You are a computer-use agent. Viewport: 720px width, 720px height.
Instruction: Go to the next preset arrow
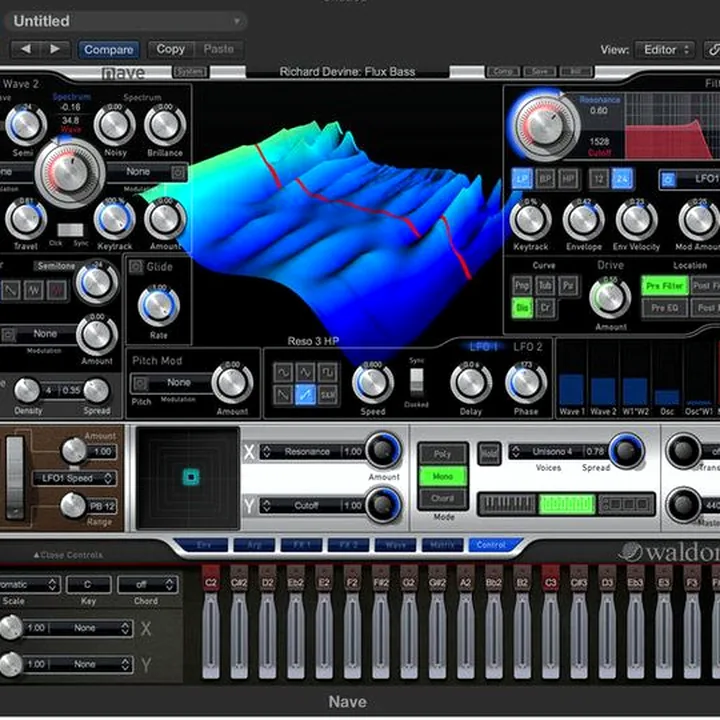55,49
